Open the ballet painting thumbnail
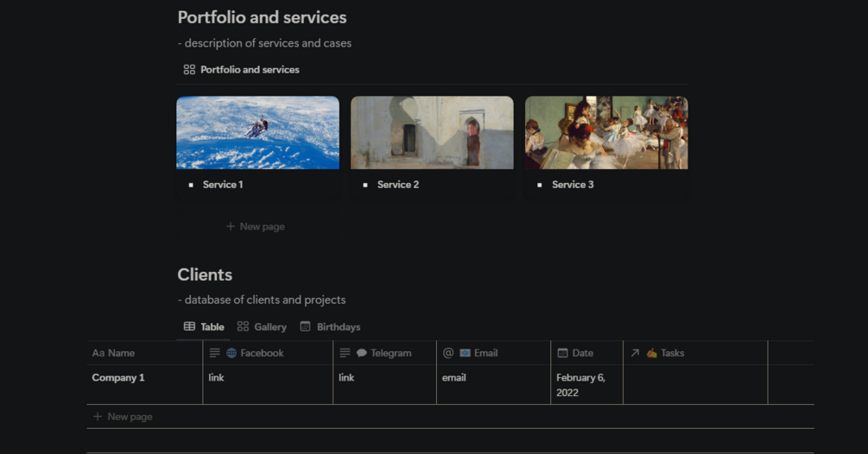868x454 pixels. (606, 132)
